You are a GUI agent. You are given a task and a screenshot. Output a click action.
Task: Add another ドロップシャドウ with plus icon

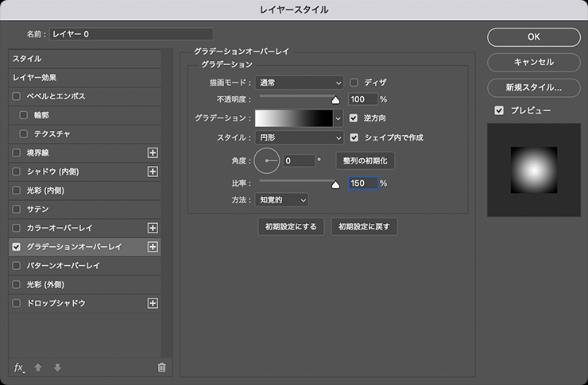tap(153, 303)
